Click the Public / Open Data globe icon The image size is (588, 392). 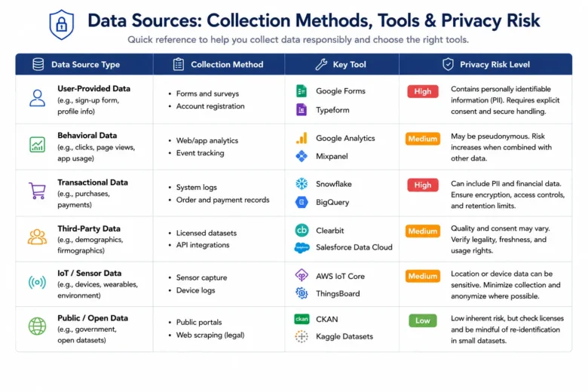coord(37,326)
